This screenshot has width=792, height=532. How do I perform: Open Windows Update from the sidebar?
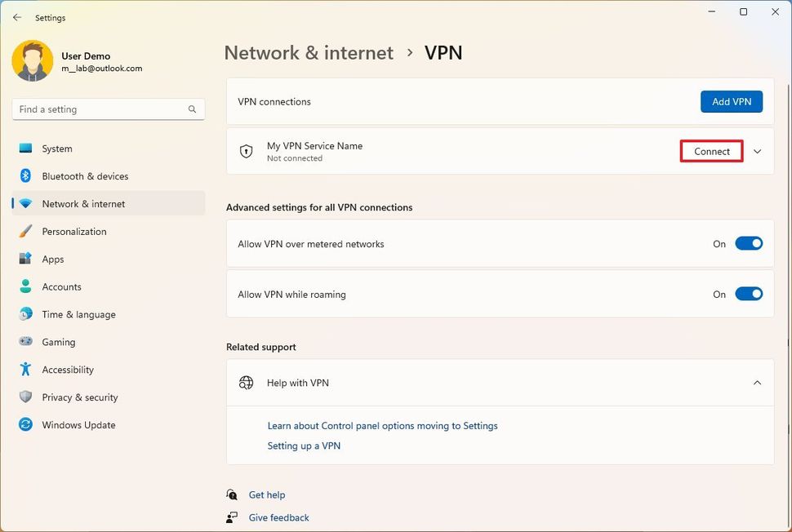tap(78, 424)
